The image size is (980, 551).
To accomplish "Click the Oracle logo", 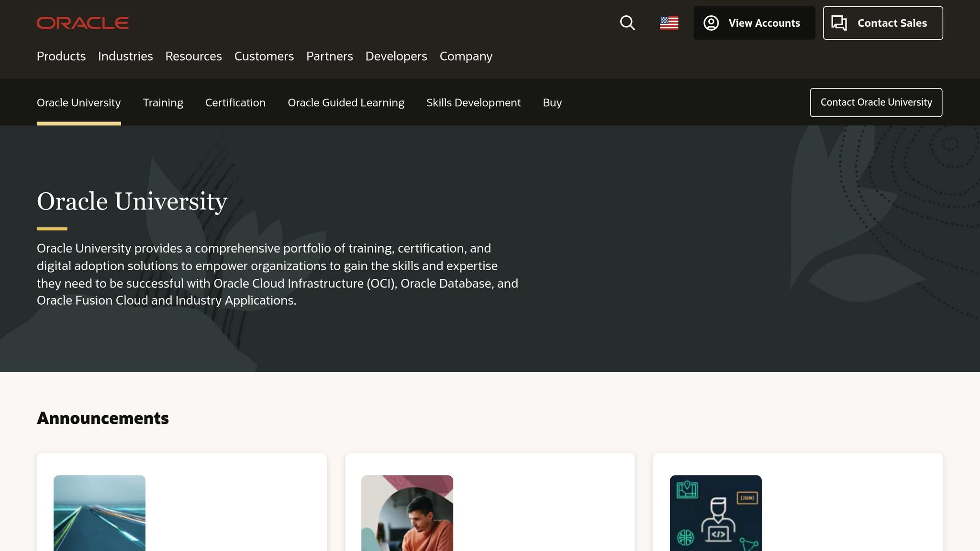I will [x=83, y=23].
